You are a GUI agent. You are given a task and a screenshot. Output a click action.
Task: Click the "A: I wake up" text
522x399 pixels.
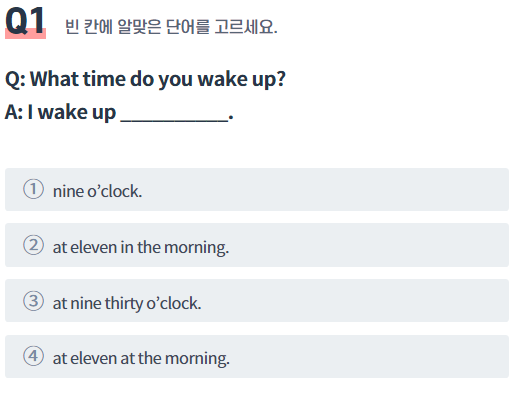pos(60,112)
